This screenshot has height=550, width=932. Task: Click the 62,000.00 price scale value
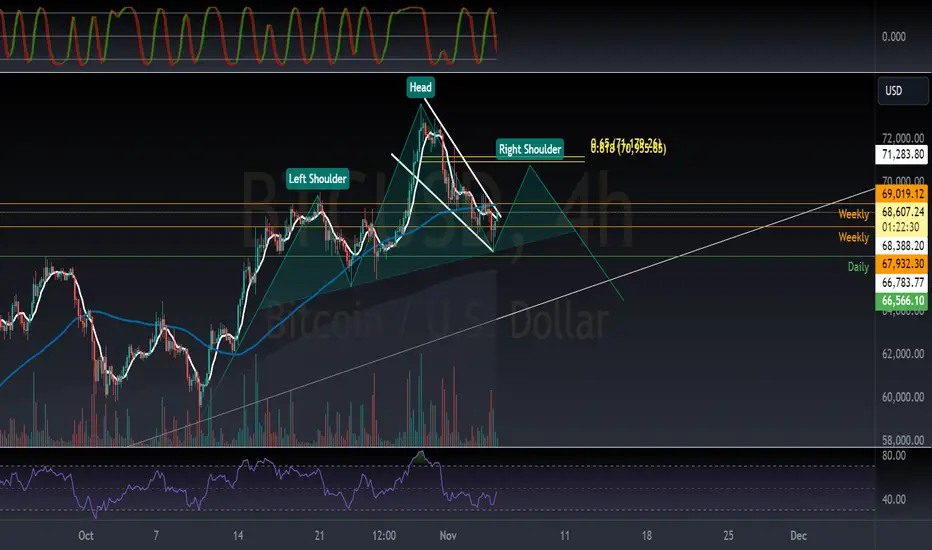(903, 354)
